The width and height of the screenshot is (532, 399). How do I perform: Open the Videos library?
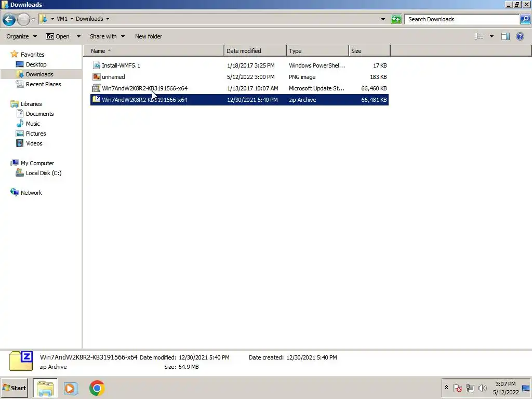pos(34,143)
